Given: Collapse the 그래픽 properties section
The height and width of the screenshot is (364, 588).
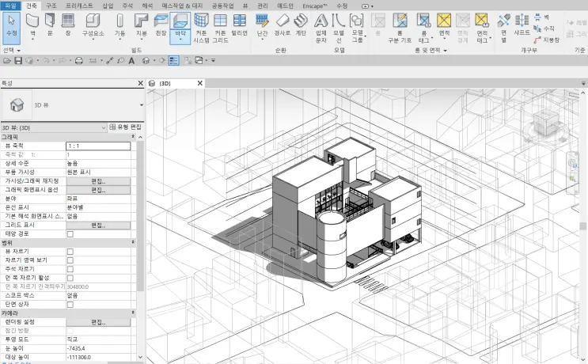Looking at the screenshot, I should (133, 137).
